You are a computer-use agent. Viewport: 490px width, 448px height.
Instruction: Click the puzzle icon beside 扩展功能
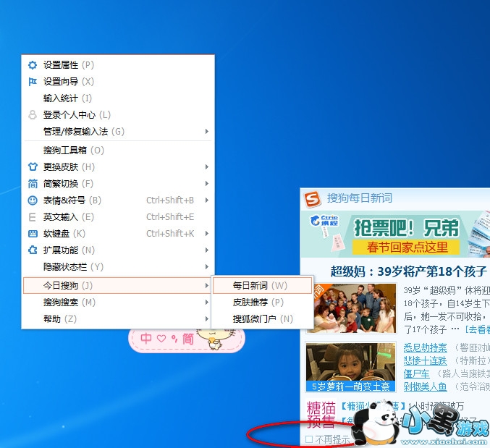(33, 250)
